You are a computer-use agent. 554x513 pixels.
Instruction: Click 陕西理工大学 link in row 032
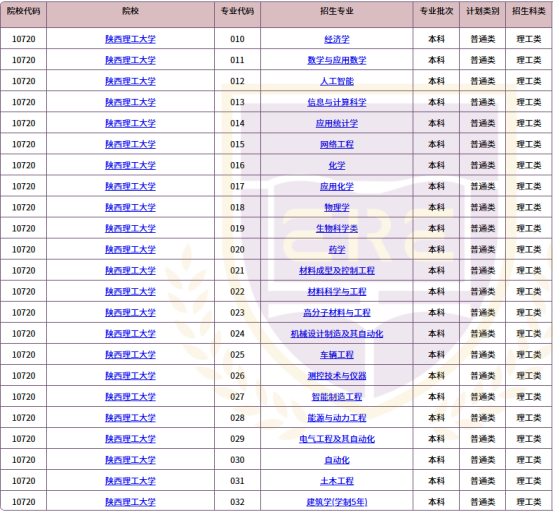[x=130, y=502]
